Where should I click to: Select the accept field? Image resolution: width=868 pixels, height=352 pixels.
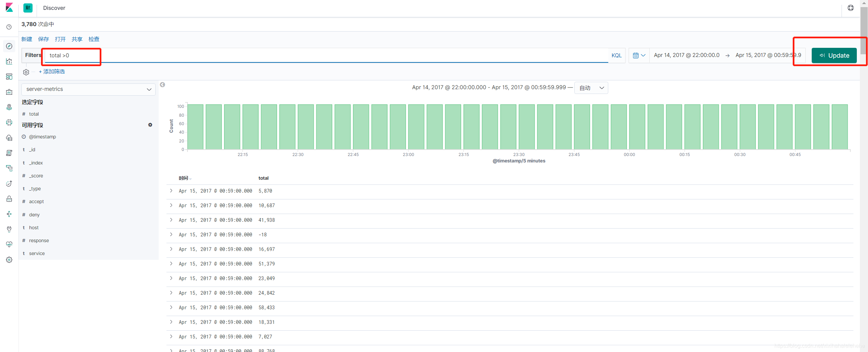pos(37,201)
